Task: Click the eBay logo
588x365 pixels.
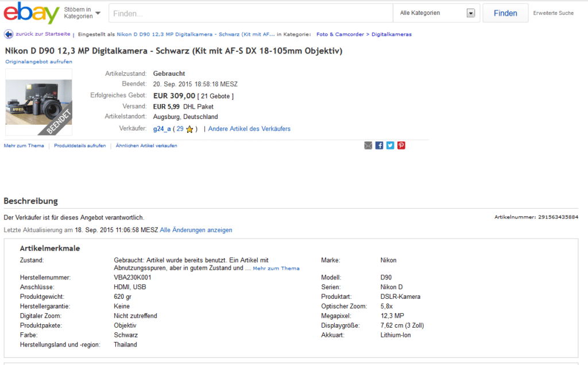Action: 31,13
